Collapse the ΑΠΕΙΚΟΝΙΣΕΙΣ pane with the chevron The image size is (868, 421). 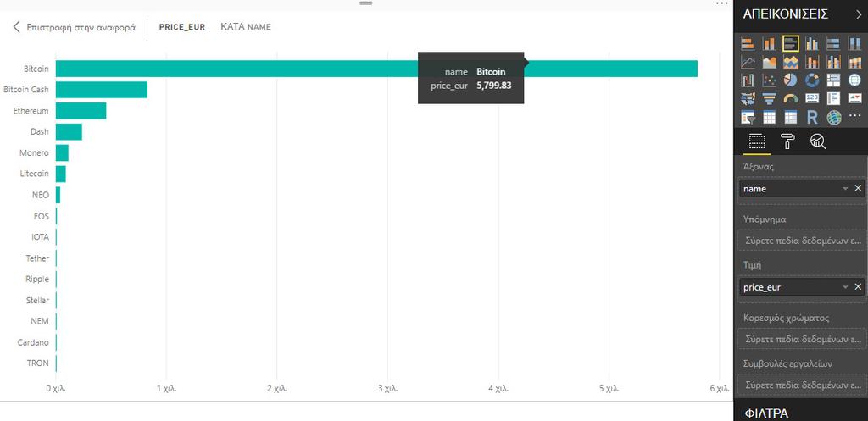859,14
